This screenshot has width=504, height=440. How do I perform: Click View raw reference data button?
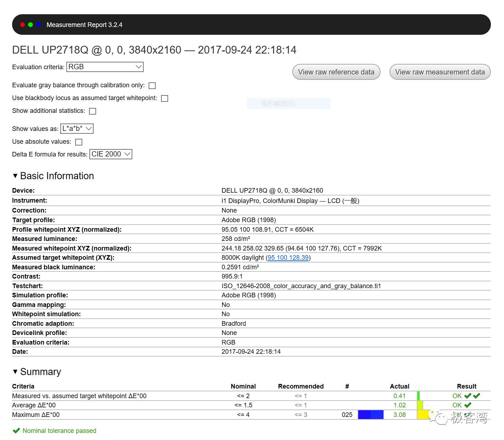pos(336,72)
